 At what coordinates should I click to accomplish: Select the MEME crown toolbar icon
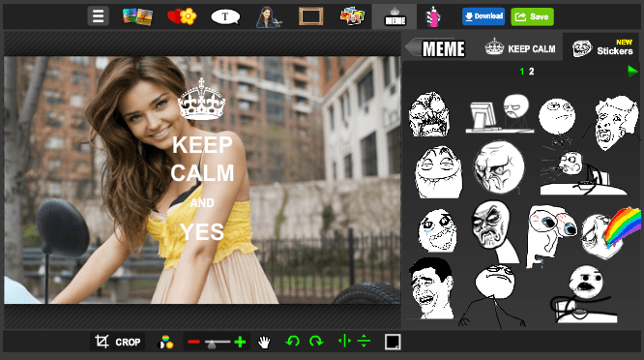pos(395,16)
